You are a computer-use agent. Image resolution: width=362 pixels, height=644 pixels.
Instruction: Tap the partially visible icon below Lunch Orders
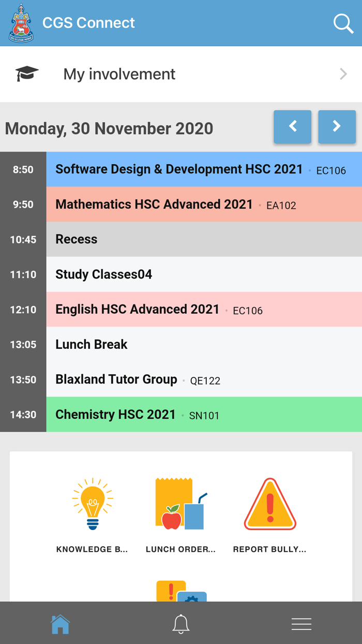(x=180, y=590)
